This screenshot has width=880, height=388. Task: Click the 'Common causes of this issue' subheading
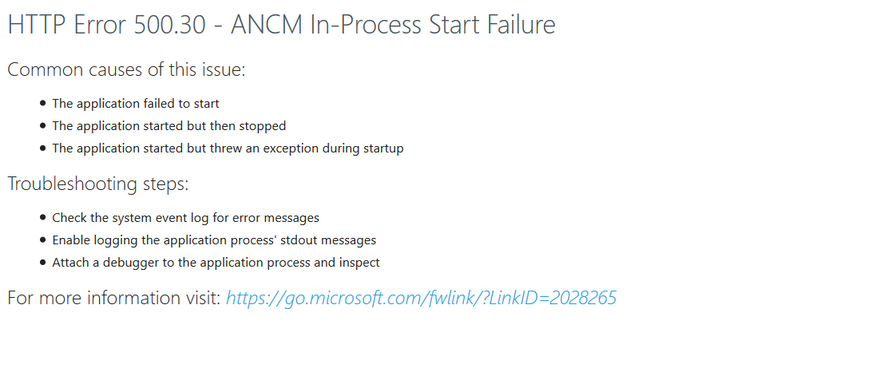click(127, 70)
